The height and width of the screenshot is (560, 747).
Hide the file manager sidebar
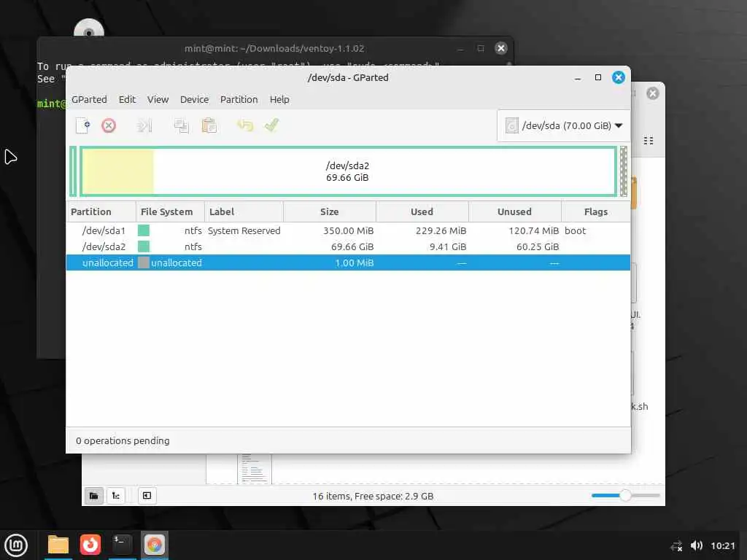(x=147, y=496)
